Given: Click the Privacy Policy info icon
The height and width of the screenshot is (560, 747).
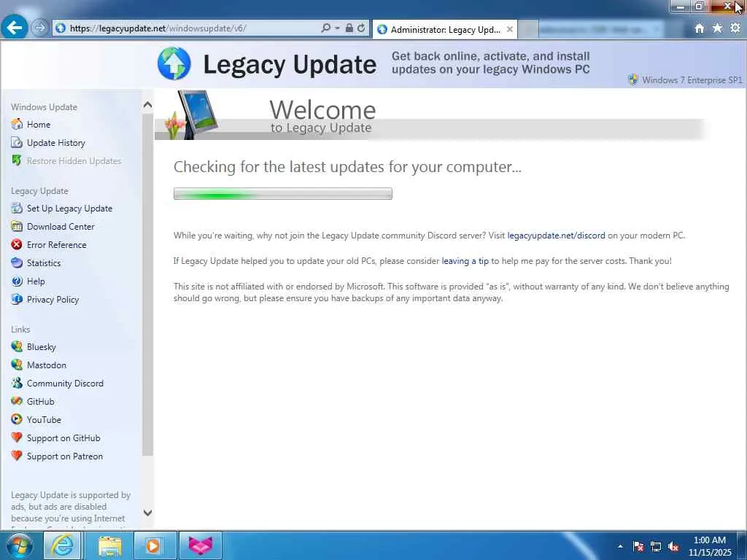Looking at the screenshot, I should point(17,299).
